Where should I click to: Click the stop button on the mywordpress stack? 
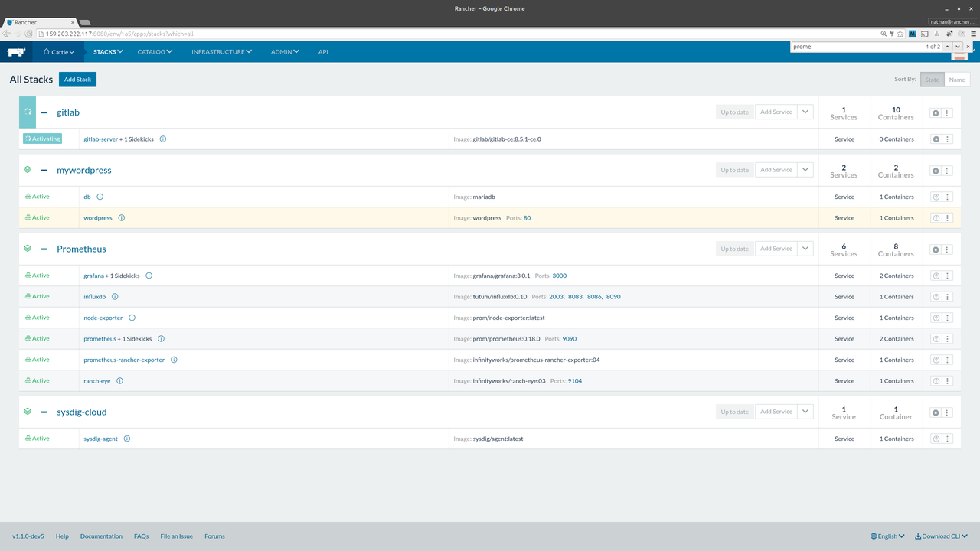pyautogui.click(x=936, y=171)
